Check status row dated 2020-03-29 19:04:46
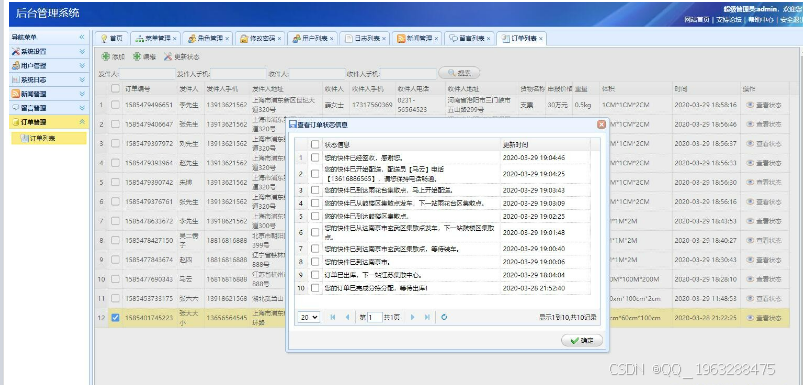 tap(315, 158)
